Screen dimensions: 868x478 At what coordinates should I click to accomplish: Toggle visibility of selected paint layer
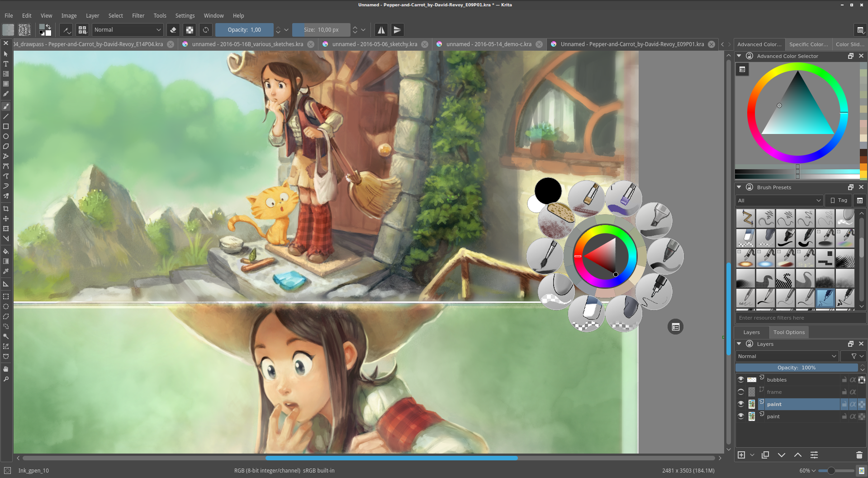click(x=740, y=404)
